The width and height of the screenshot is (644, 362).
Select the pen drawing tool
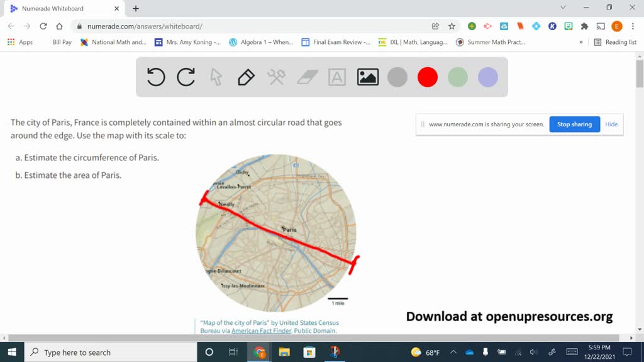coord(246,77)
